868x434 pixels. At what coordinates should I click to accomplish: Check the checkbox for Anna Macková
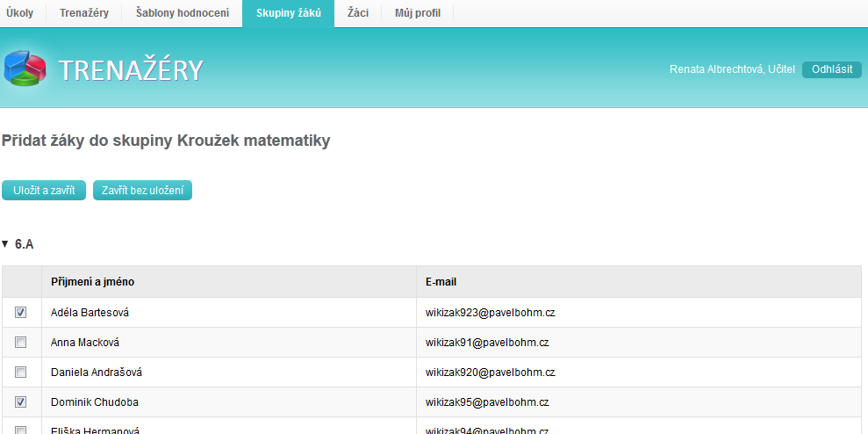pyautogui.click(x=21, y=343)
